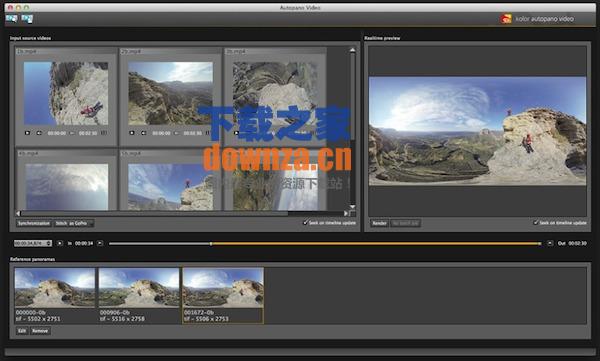Select the fifth source video thumbnail
The height and width of the screenshot is (361, 600).
tap(170, 187)
